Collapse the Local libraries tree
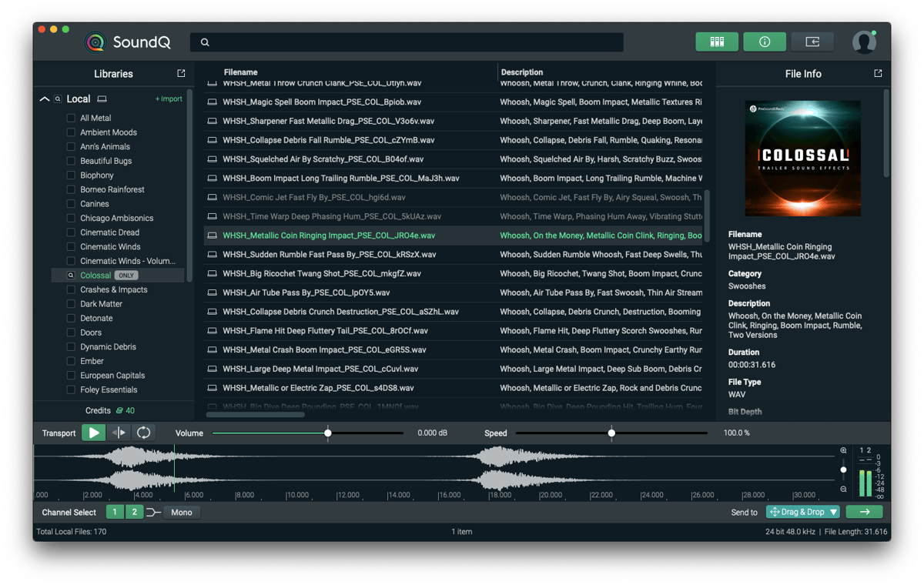The height and width of the screenshot is (585, 924). click(45, 99)
